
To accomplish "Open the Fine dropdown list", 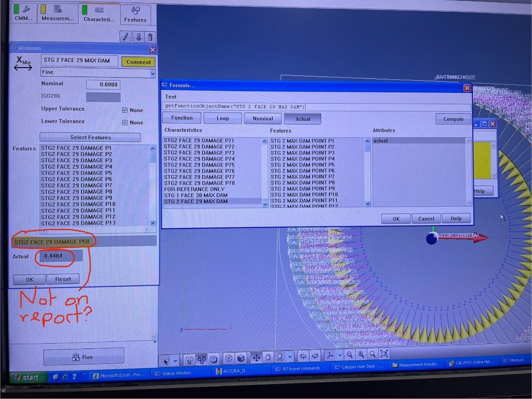I will pyautogui.click(x=153, y=73).
